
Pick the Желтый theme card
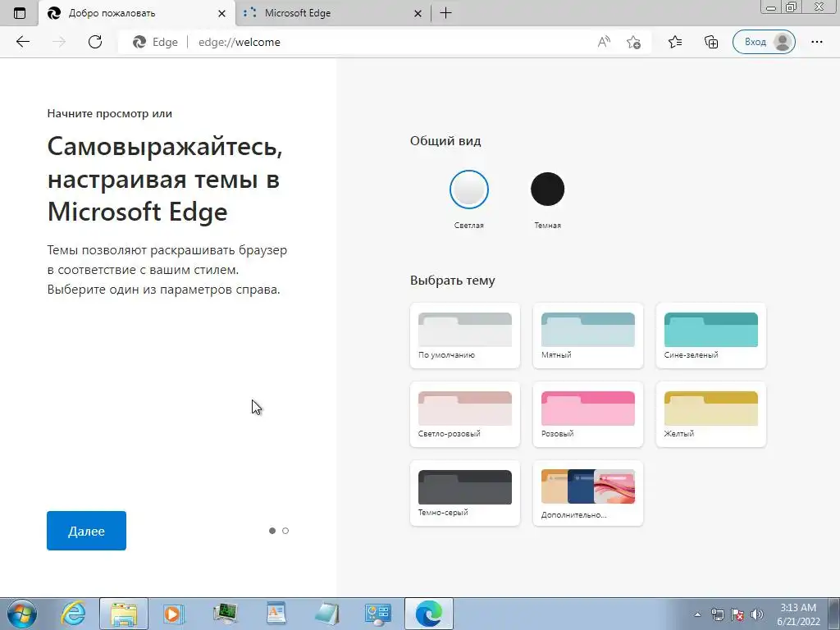click(711, 414)
